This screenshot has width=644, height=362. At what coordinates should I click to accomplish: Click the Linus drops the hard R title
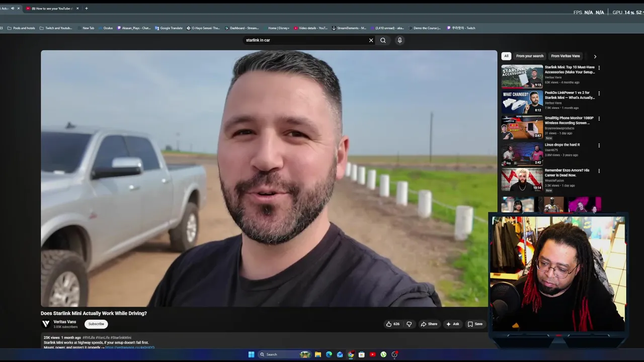[562, 145]
